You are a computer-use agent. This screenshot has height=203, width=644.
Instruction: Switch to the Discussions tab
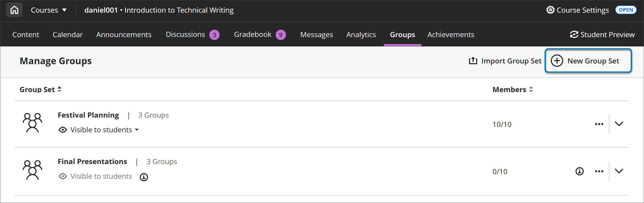pos(185,35)
